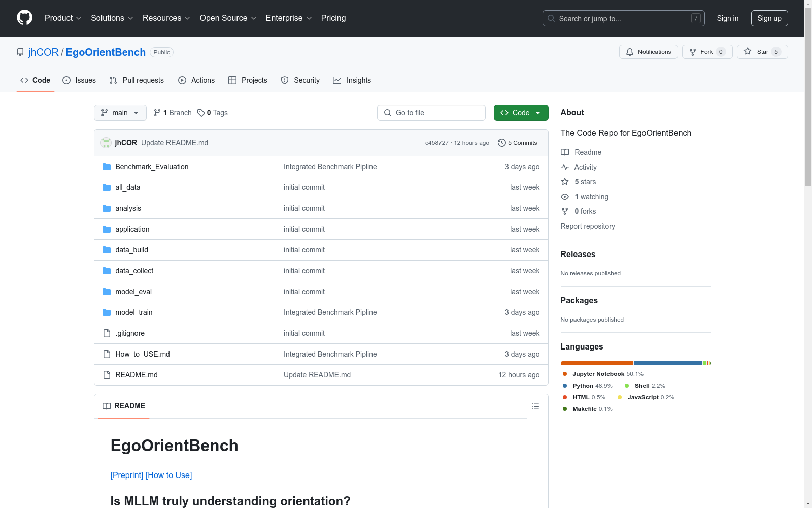Viewport: 812px width, 508px height.
Task: View the 0 Tags link
Action: tap(213, 113)
